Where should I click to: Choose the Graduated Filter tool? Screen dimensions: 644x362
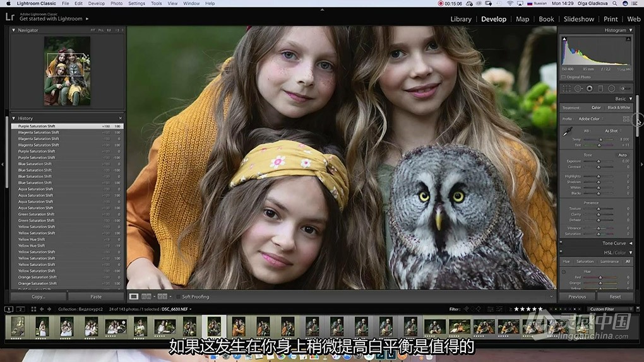(600, 88)
